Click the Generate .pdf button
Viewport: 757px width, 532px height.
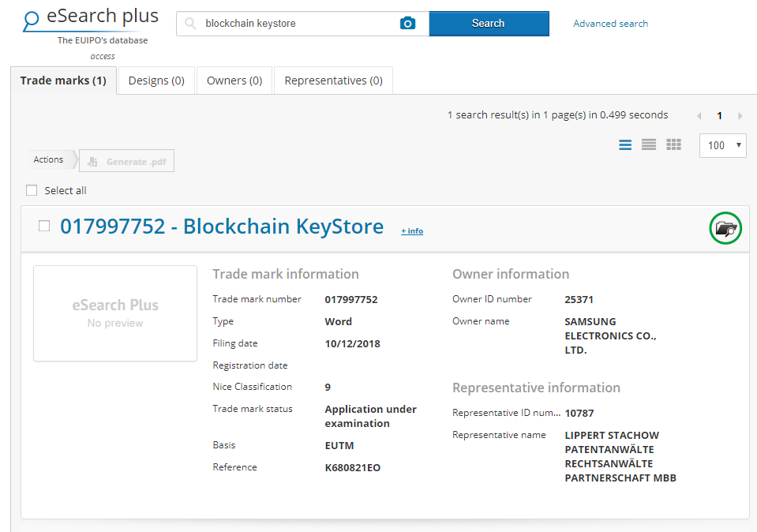tap(126, 161)
